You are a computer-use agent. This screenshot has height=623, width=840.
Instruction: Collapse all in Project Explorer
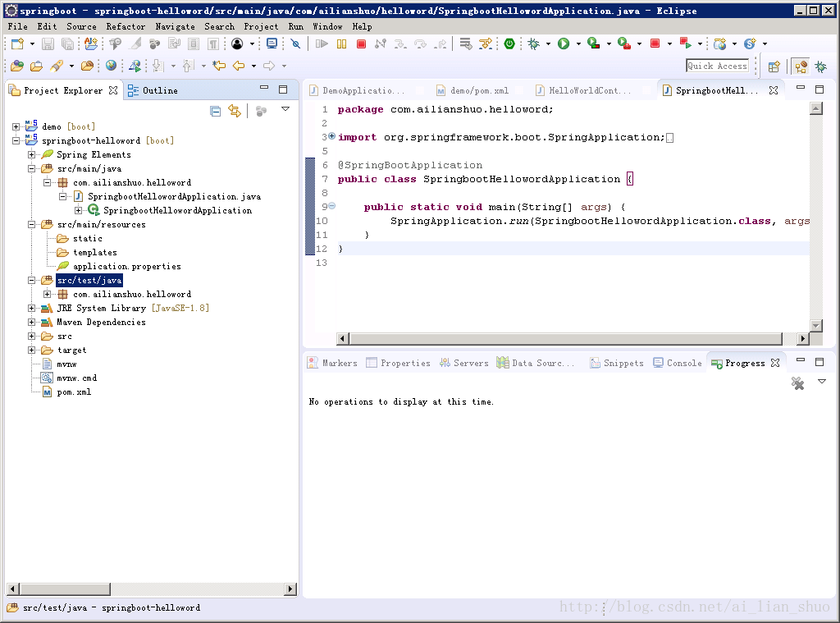(215, 110)
